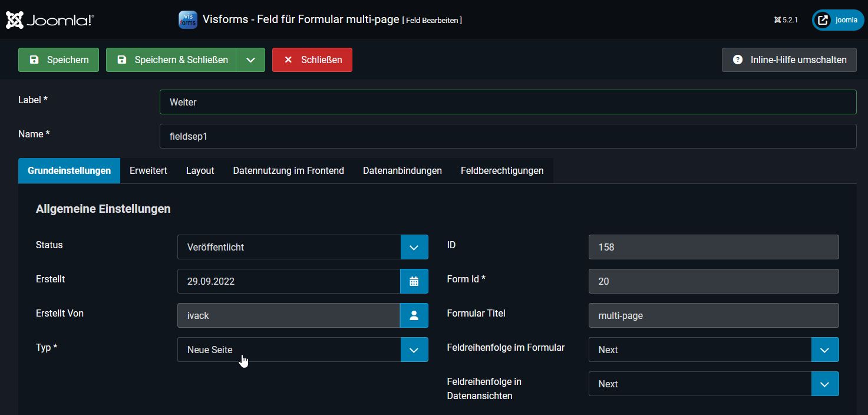868x415 pixels.
Task: Click into the Label text field
Action: pyautogui.click(x=507, y=102)
